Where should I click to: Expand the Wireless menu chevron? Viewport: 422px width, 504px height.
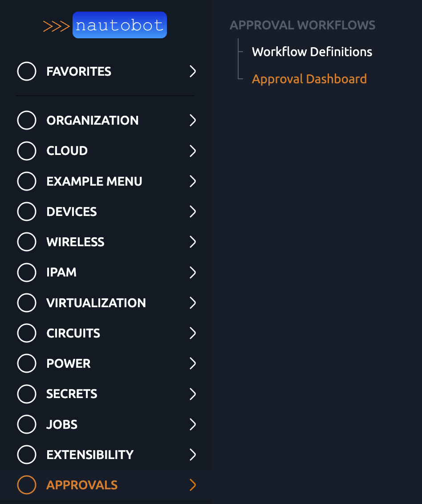coord(193,242)
